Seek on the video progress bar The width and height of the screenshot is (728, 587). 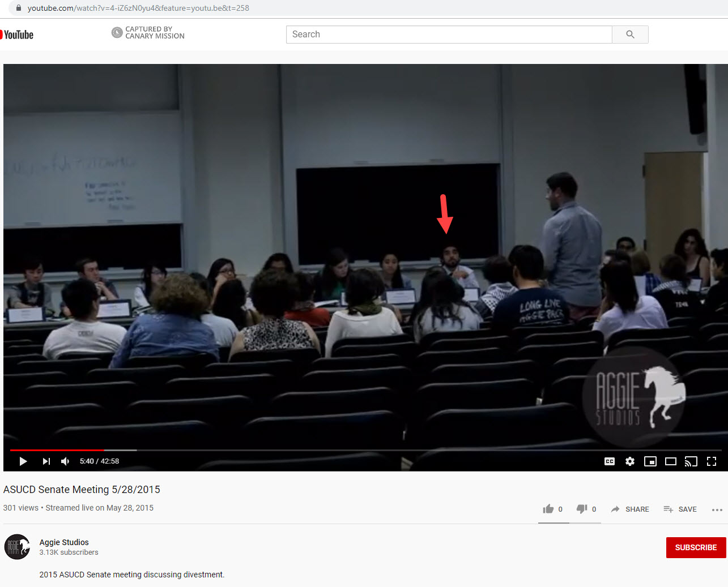click(x=363, y=450)
